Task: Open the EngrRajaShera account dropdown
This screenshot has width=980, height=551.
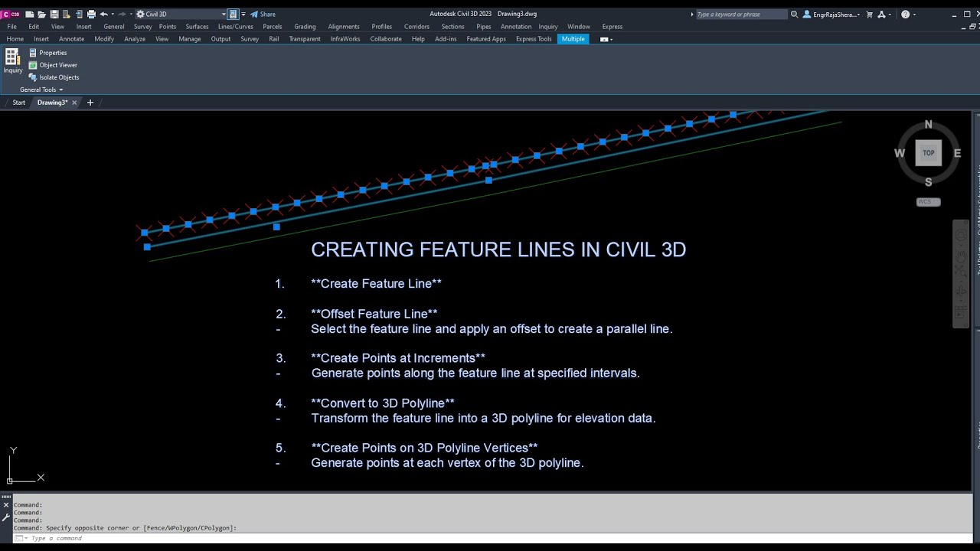Action: pyautogui.click(x=831, y=14)
